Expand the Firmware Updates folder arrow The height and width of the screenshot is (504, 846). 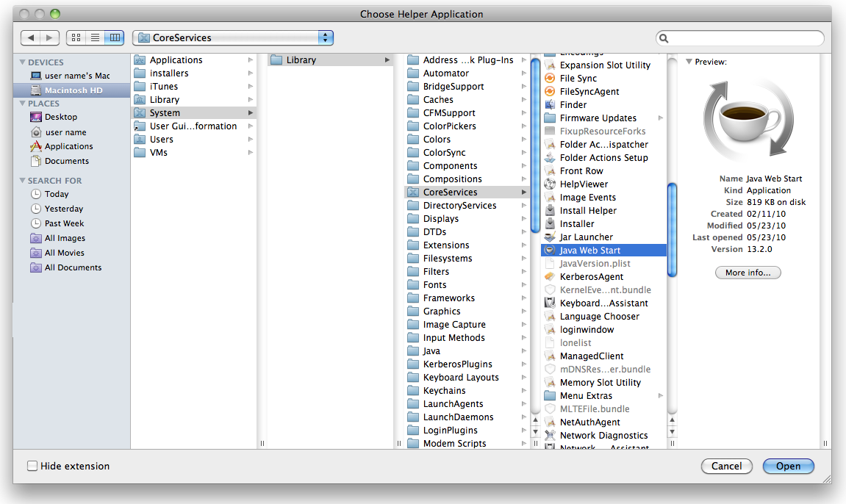pos(660,118)
